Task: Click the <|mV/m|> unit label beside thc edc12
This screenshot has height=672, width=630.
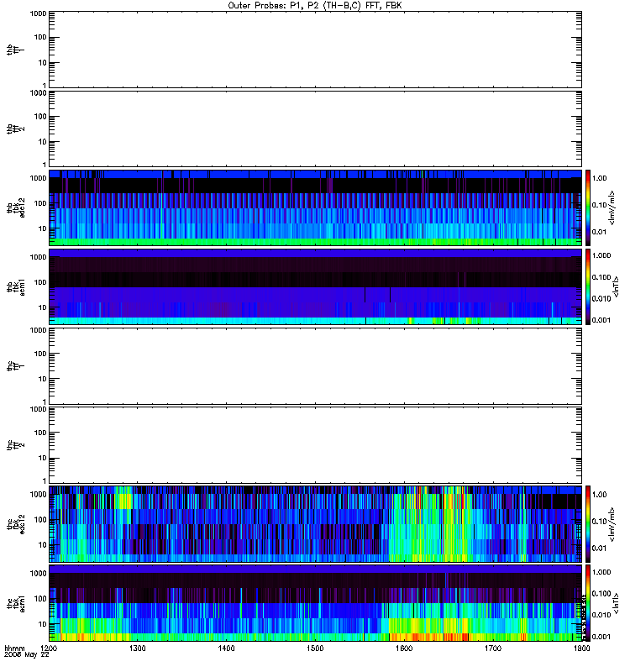Action: (612, 524)
